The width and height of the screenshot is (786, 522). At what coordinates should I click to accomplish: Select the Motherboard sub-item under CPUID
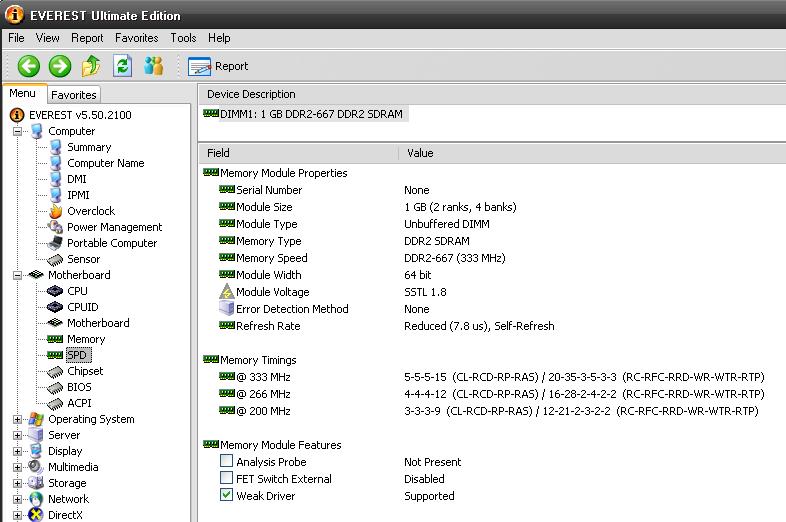[98, 323]
